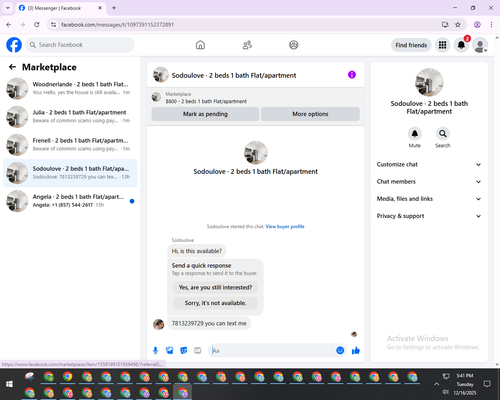This screenshot has height=400, width=500.
Task: Open the notifications bell
Action: pos(461,45)
